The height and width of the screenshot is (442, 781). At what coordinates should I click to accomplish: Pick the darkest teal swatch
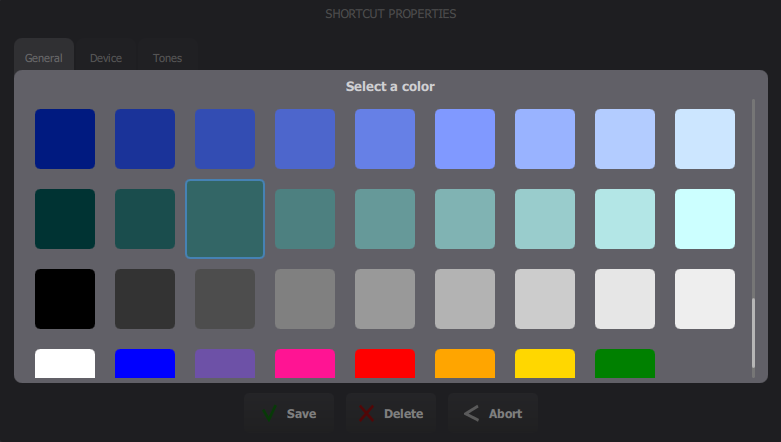[65, 219]
